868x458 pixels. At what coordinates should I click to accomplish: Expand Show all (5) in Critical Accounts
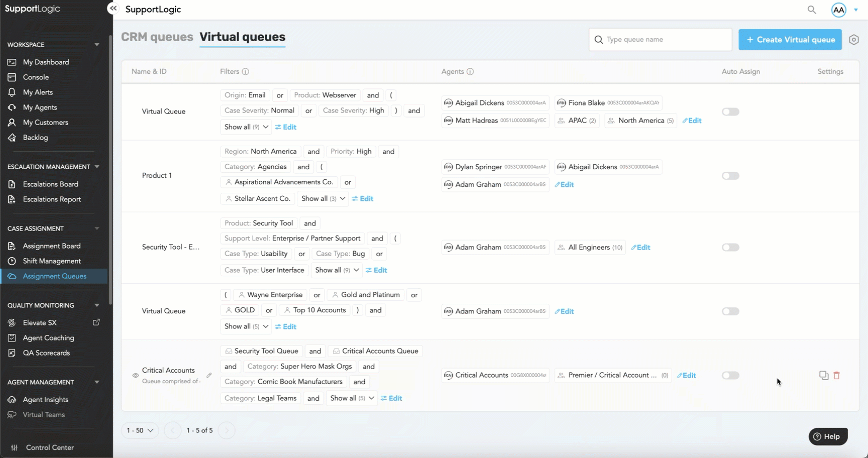pyautogui.click(x=352, y=398)
